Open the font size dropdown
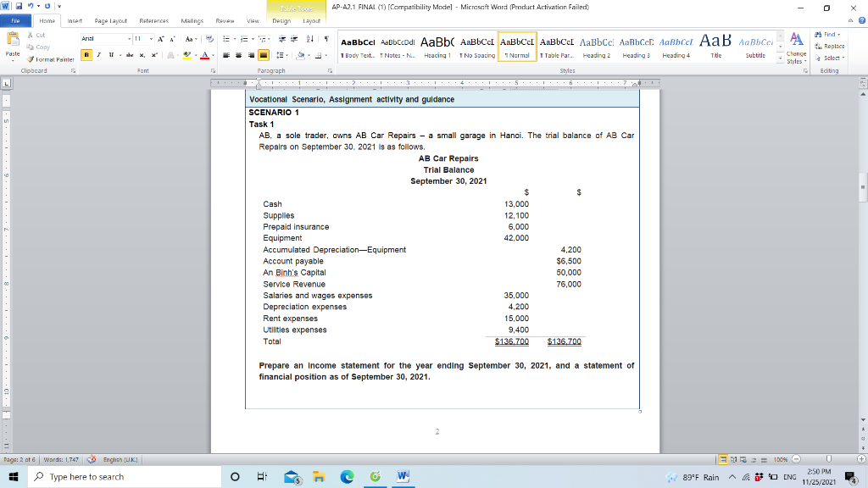Screen dimensions: 868x488 [x=151, y=38]
